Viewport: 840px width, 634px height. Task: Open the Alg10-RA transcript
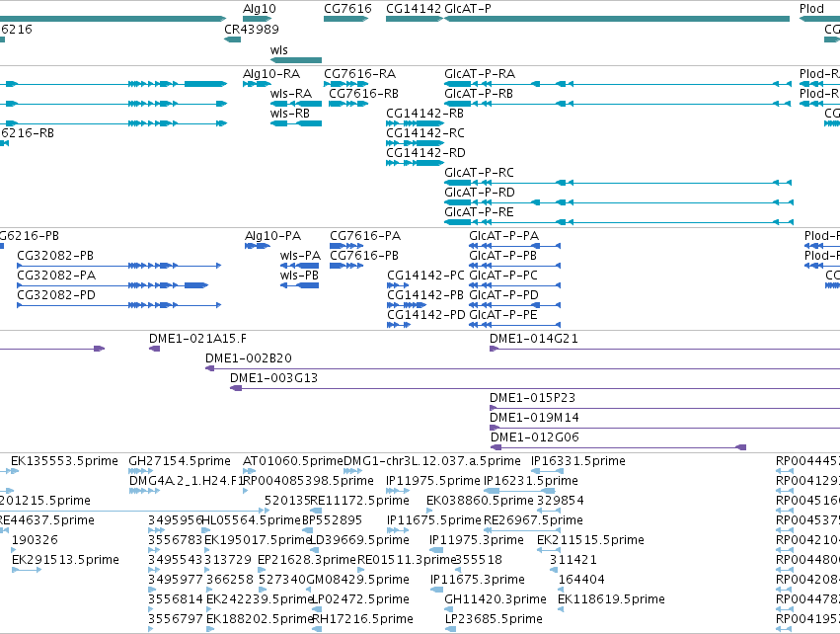258,84
